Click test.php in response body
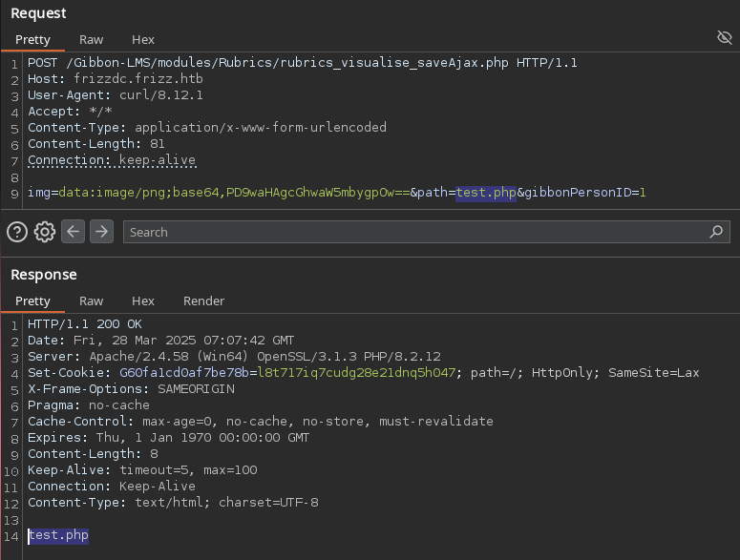 [58, 535]
